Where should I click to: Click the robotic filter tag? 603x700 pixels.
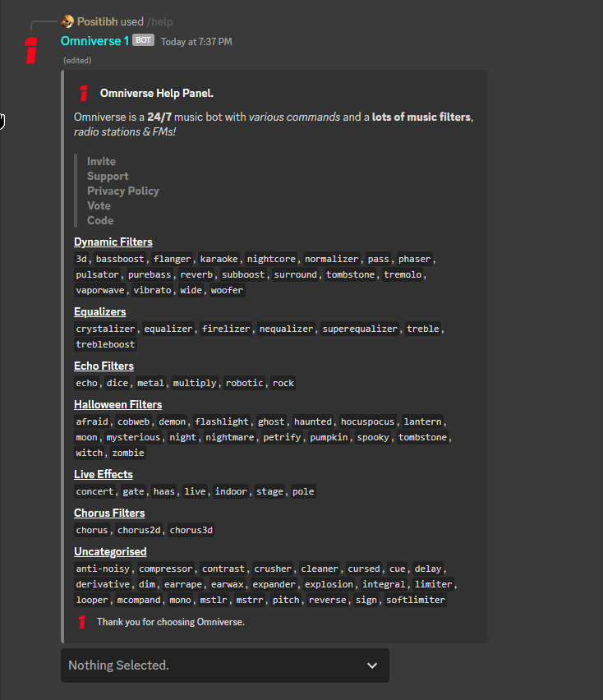(x=245, y=383)
